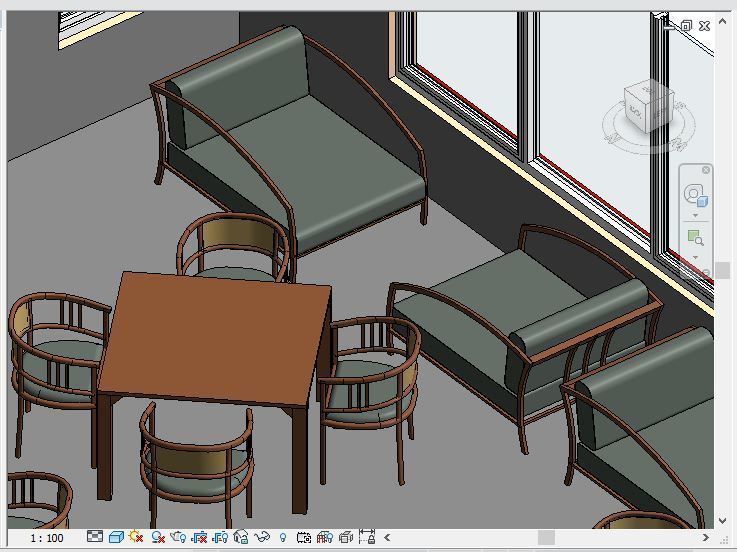Toggle the Sun Path setting
Screen dimensions: 737x552
[136, 537]
